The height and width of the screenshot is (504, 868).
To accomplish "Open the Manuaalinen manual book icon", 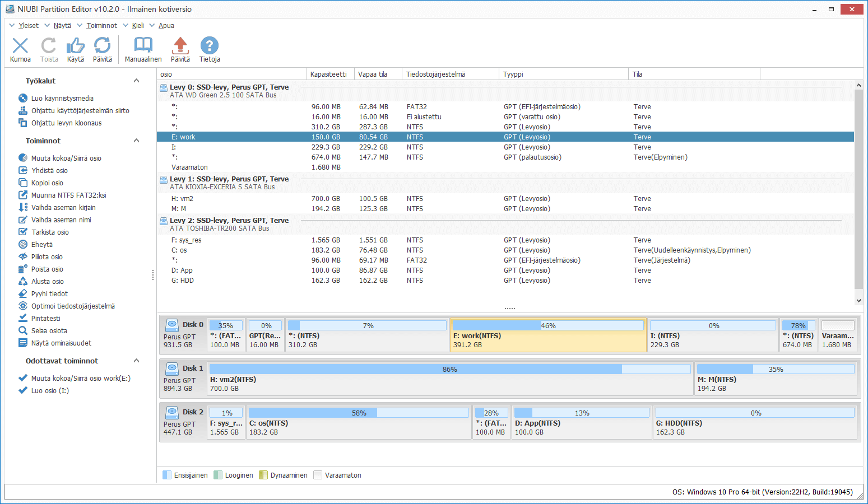I will 143,46.
